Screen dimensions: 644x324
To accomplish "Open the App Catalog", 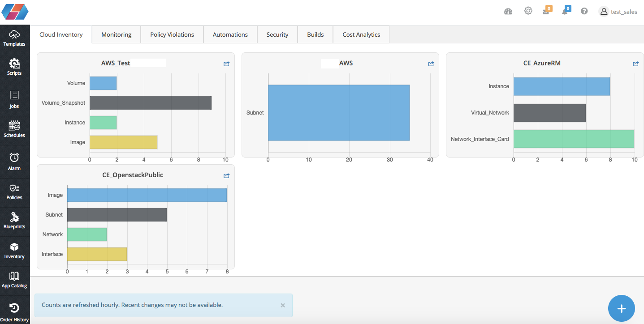I will tap(15, 280).
